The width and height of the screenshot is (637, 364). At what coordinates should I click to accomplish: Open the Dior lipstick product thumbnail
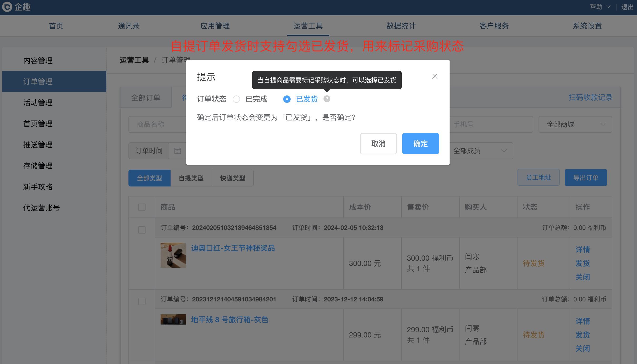pos(173,255)
